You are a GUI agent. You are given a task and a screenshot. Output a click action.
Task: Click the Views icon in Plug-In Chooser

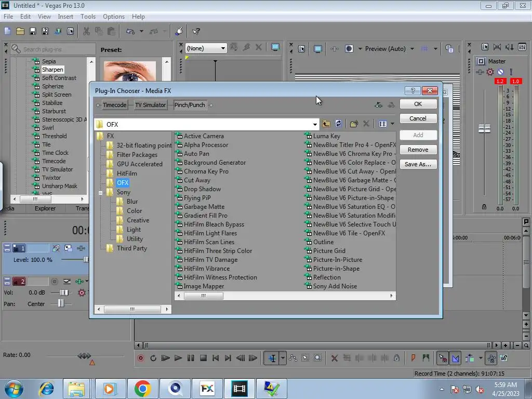[383, 124]
